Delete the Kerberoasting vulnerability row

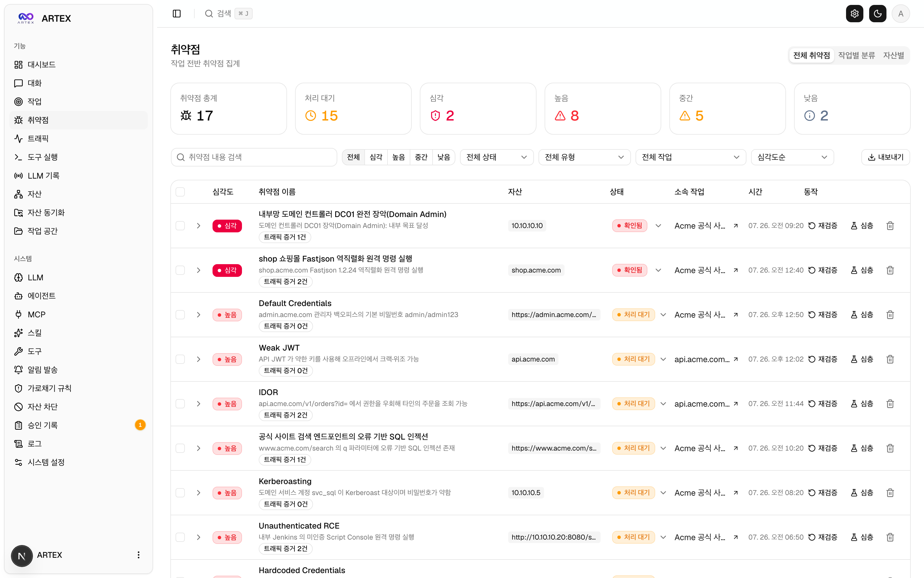(890, 493)
